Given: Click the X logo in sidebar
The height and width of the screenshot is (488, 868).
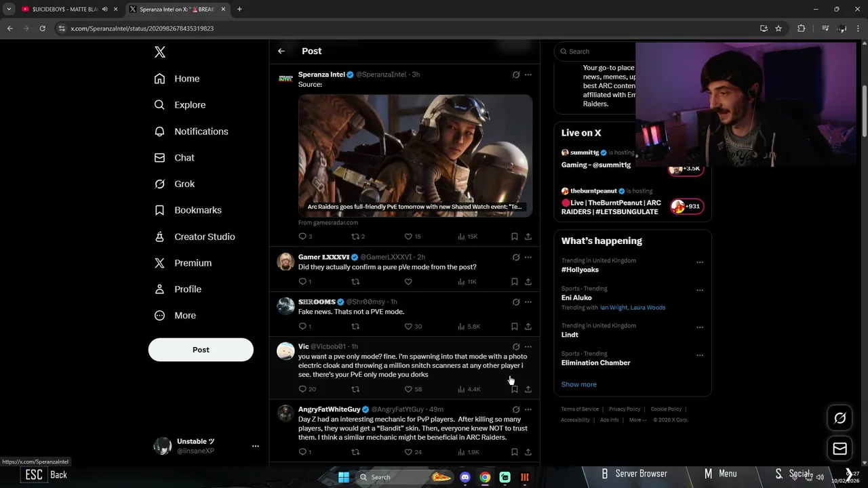Looking at the screenshot, I should (x=159, y=52).
